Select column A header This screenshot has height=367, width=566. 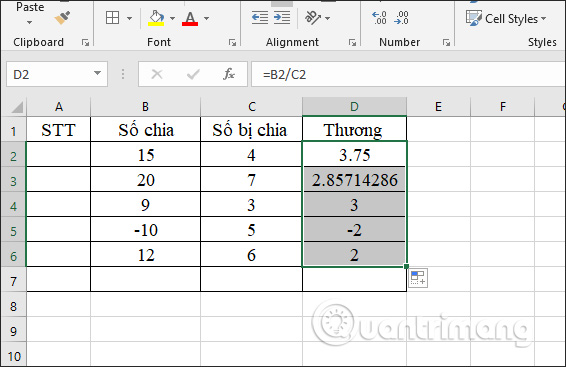tap(58, 107)
